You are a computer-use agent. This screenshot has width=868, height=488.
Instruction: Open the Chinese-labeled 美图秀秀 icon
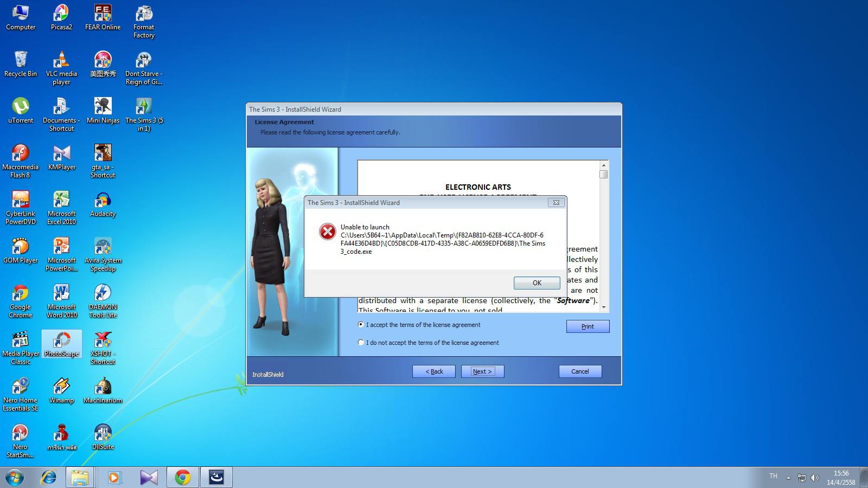point(103,64)
